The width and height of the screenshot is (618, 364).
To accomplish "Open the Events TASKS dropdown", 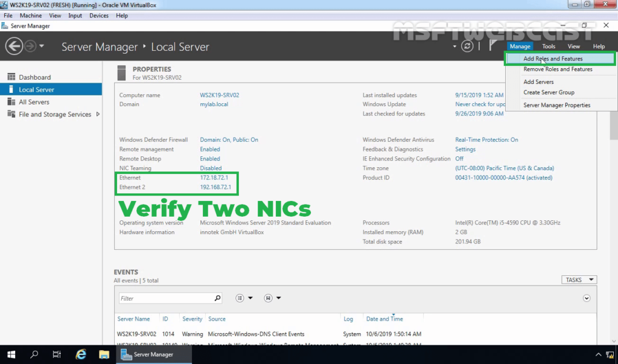I will pyautogui.click(x=579, y=279).
